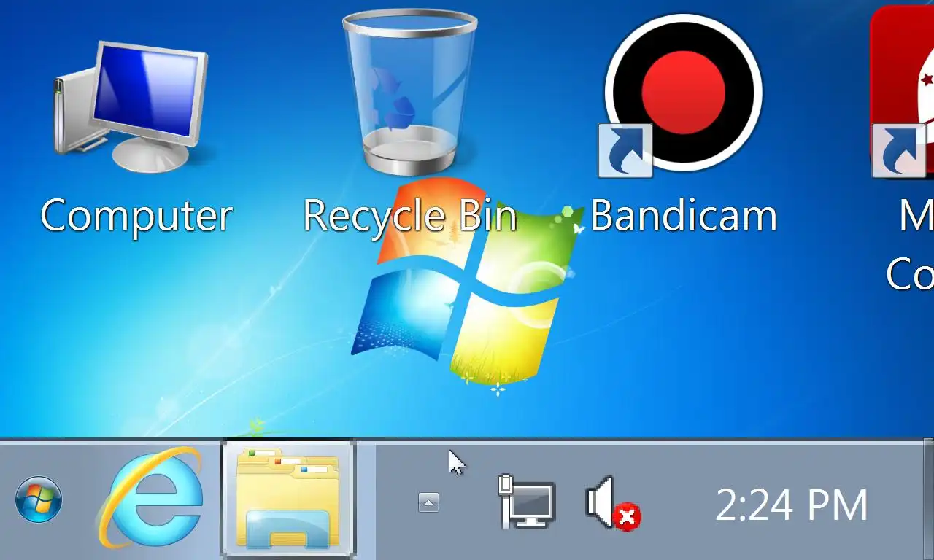Image resolution: width=934 pixels, height=560 pixels.
Task: Select the Computer desktop icon
Action: pyautogui.click(x=131, y=106)
